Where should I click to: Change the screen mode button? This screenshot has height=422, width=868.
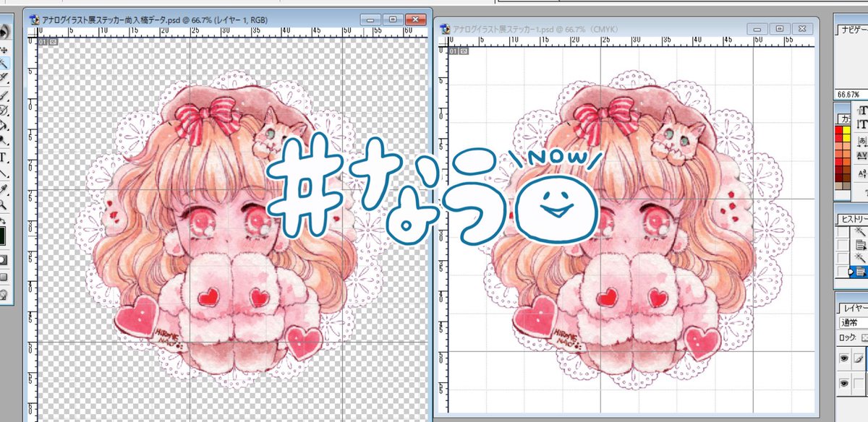[4, 277]
